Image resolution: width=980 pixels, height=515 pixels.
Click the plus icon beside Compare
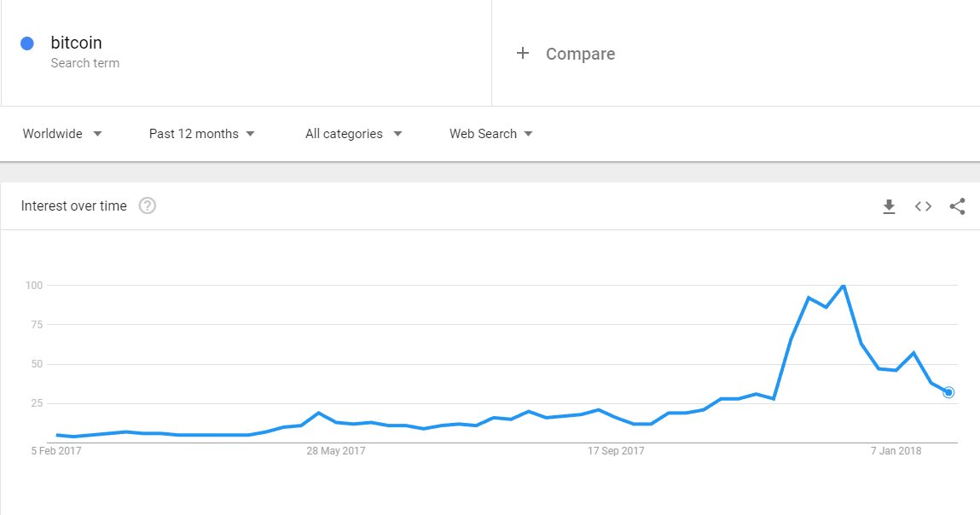point(523,53)
